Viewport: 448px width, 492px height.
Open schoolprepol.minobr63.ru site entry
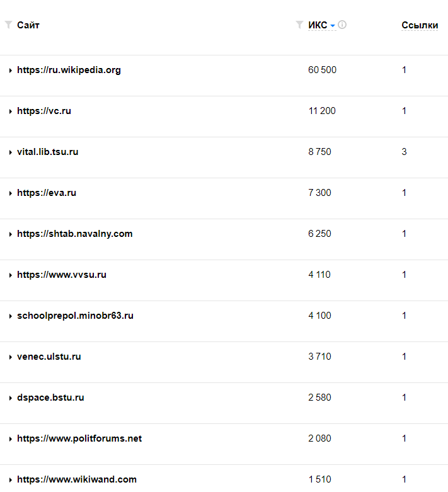pos(75,316)
